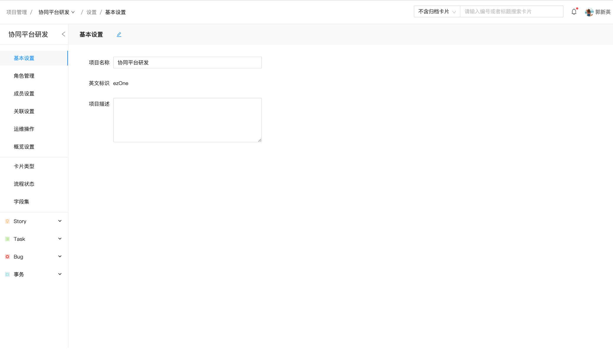Click the edit pencil icon beside 基本设置
The image size is (613, 364).
coord(119,35)
